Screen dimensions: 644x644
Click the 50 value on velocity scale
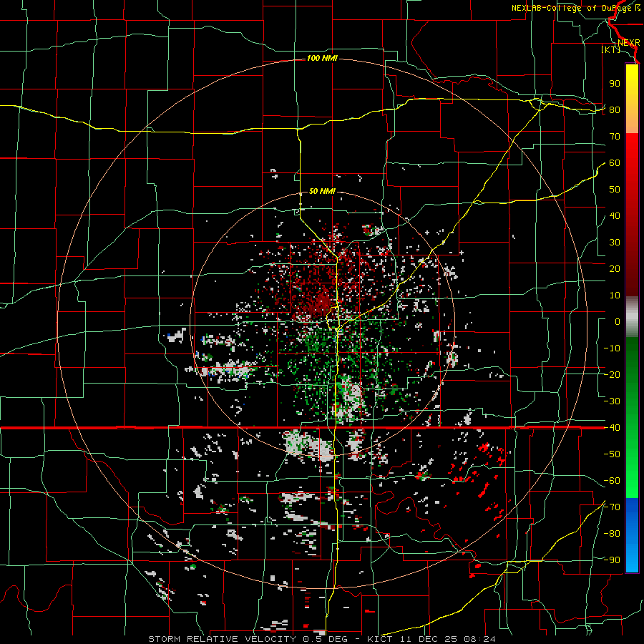pos(615,190)
